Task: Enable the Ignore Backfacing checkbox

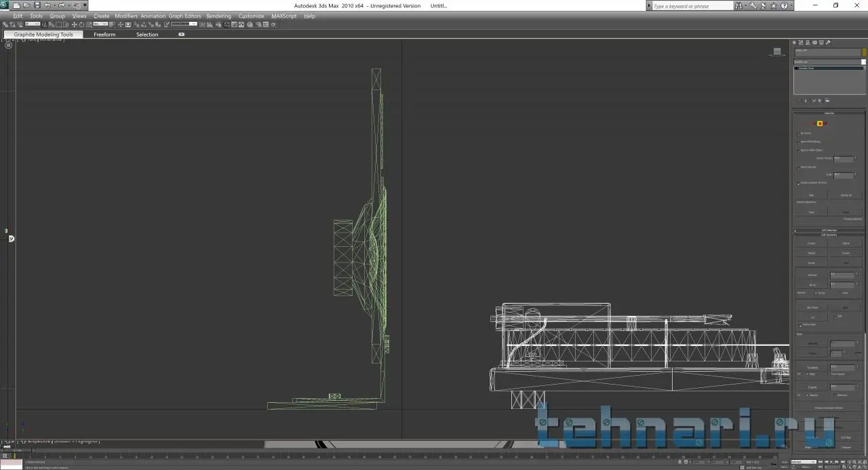Action: [x=798, y=142]
